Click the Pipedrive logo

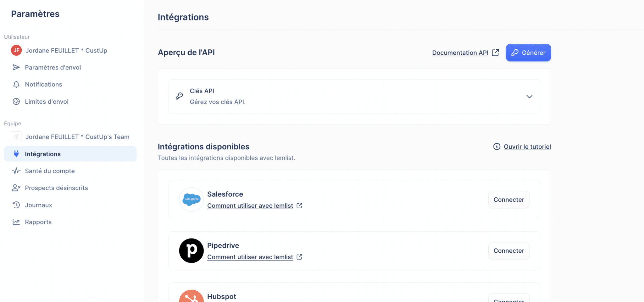(x=192, y=251)
